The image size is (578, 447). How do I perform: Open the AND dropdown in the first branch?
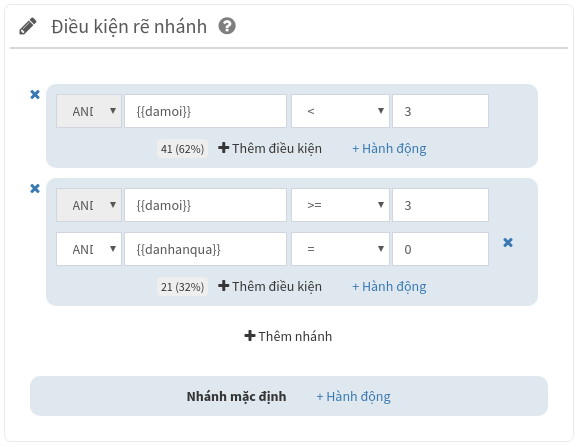pyautogui.click(x=89, y=111)
